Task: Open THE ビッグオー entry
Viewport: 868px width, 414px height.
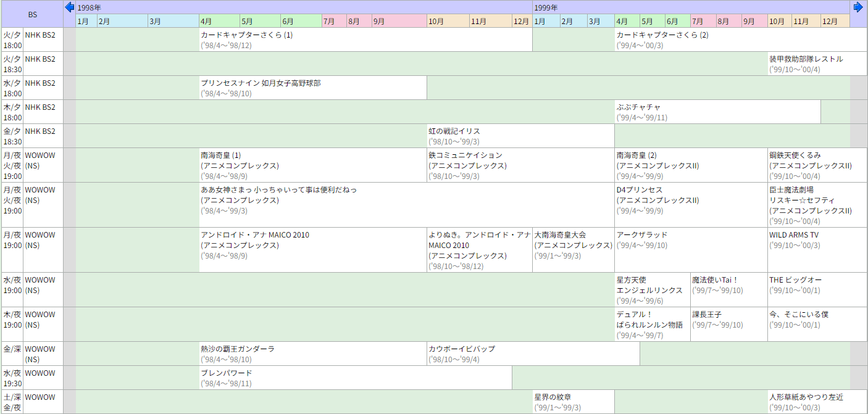Action: click(x=795, y=280)
